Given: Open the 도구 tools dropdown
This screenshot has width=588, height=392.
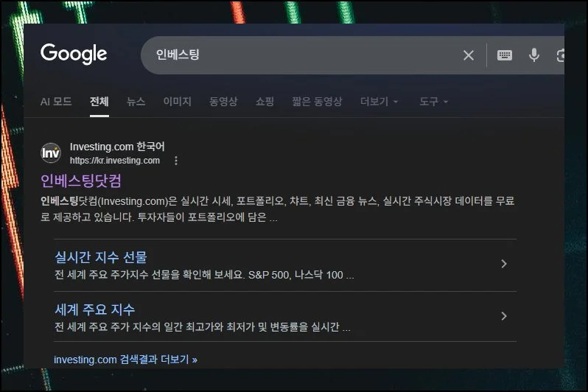Looking at the screenshot, I should [x=433, y=102].
